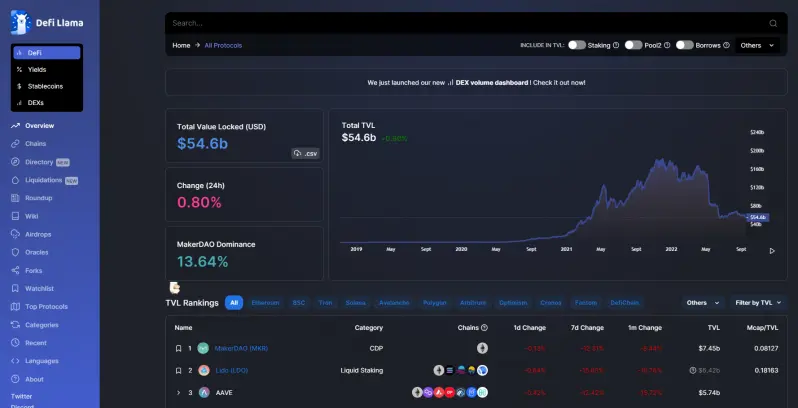
Task: Open Others dropdown in TVL Rankings
Action: click(x=703, y=303)
